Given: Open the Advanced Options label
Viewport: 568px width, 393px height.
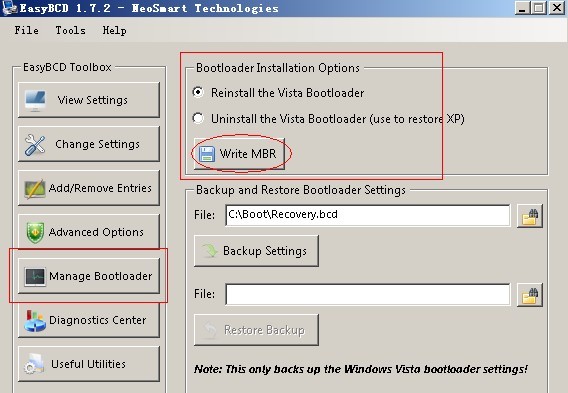Looking at the screenshot, I should click(x=96, y=232).
